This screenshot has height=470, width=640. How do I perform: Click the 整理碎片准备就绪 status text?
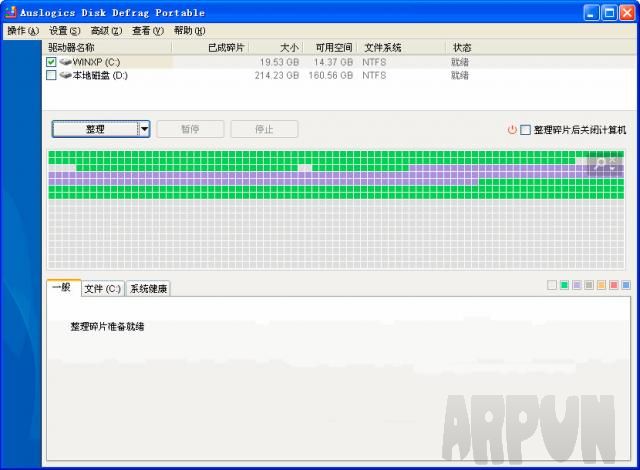[x=107, y=326]
